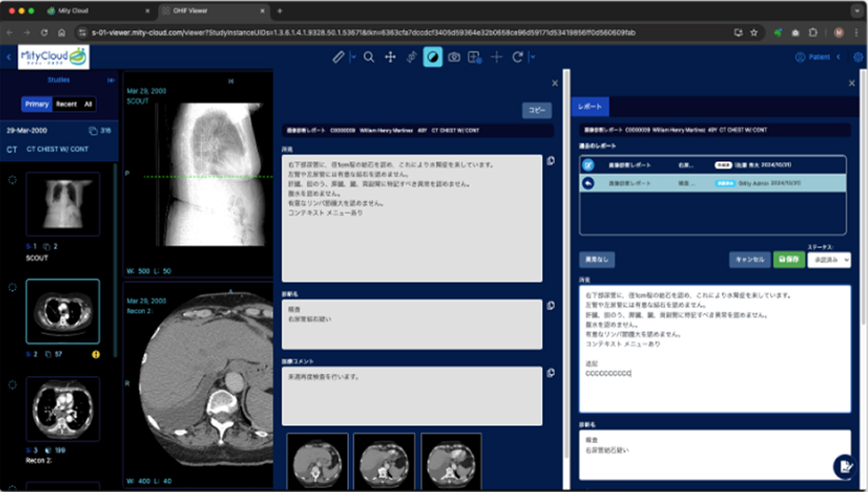This screenshot has width=868, height=492.
Task: Select the 29-Mar-2000 CT CHEST study row
Action: point(58,140)
